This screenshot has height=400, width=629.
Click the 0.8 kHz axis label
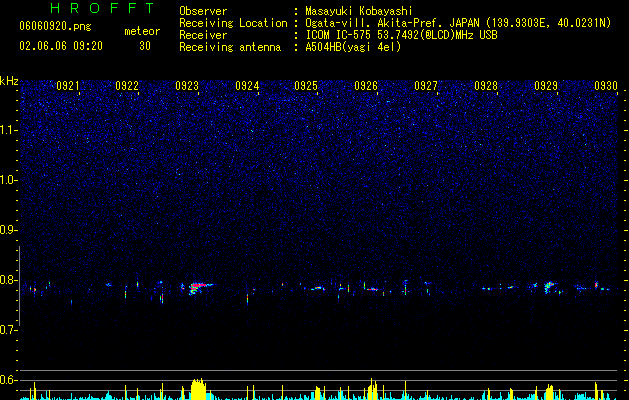tap(8, 280)
